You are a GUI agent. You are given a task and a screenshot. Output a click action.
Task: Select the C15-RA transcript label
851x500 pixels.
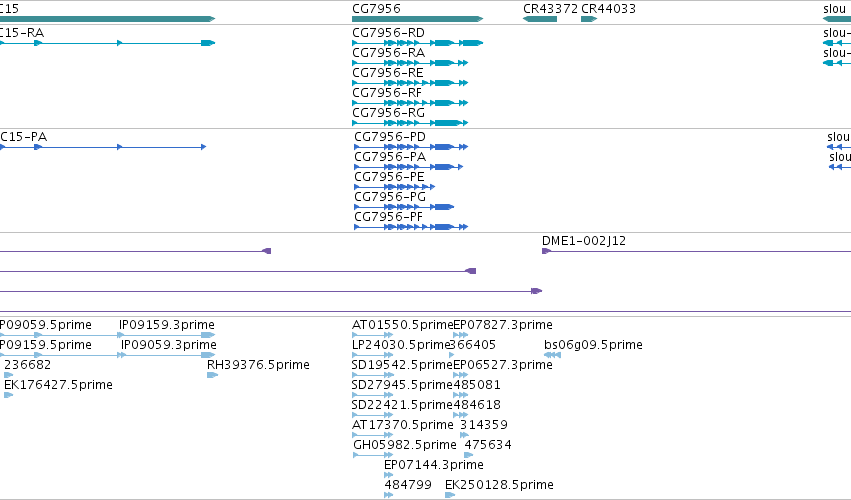coord(22,33)
